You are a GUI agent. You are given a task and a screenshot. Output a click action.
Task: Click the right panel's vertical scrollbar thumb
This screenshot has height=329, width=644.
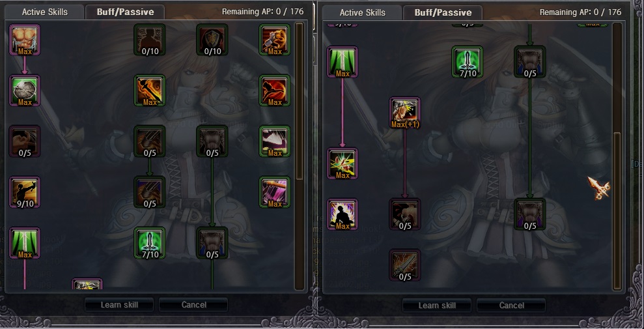pos(617,212)
